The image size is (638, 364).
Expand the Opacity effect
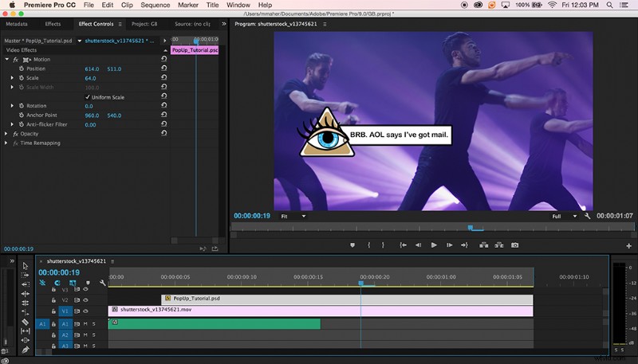tap(6, 134)
